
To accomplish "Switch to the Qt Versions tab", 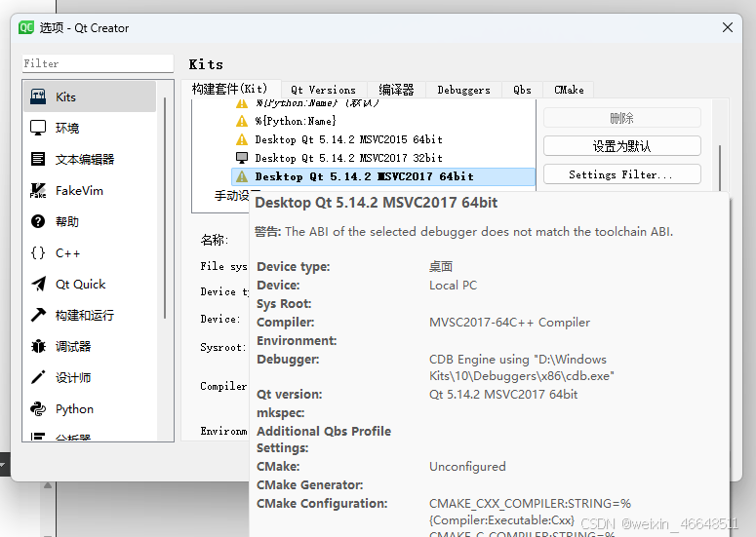I will click(x=323, y=90).
